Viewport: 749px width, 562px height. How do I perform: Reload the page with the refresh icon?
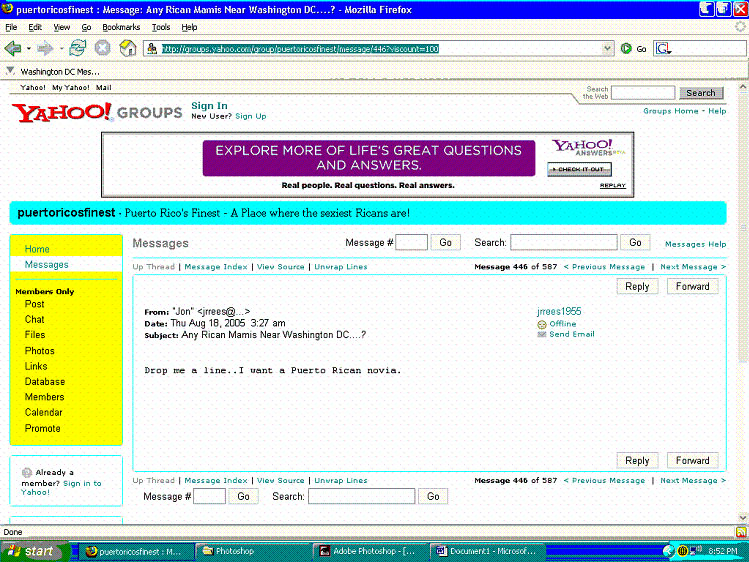pyautogui.click(x=77, y=48)
